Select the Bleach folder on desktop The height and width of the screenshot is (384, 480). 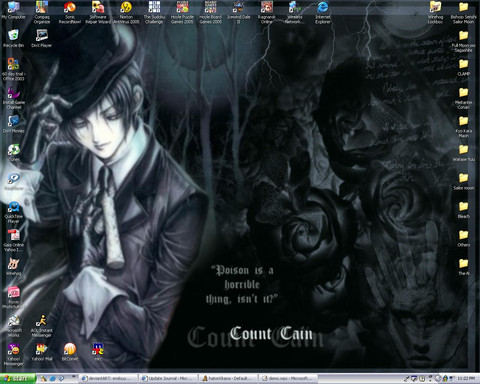point(463,210)
